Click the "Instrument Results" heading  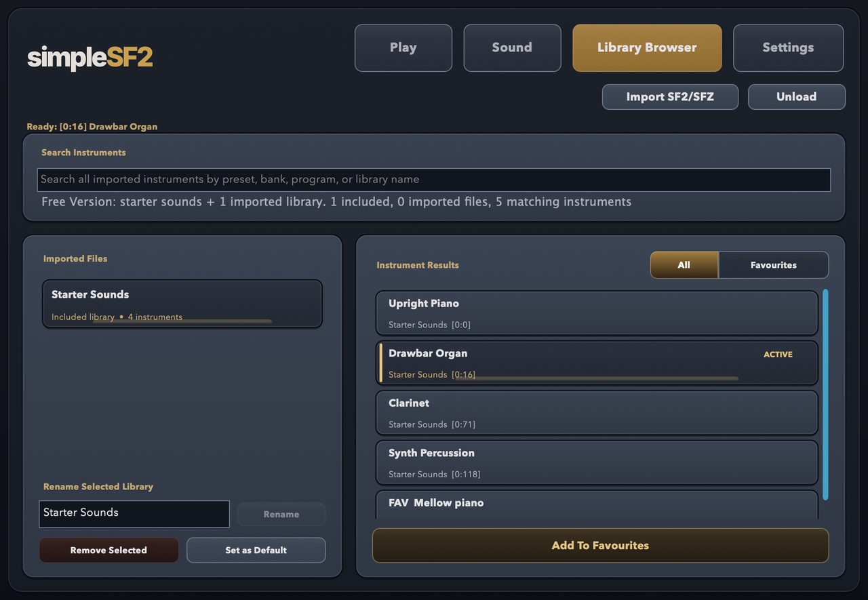(418, 265)
